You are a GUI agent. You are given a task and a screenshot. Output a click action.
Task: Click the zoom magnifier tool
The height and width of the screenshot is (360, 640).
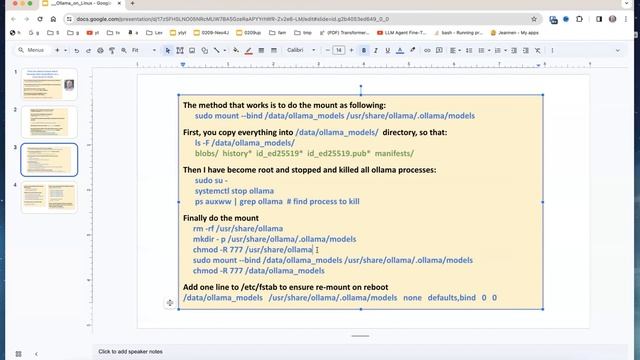[x=124, y=51]
